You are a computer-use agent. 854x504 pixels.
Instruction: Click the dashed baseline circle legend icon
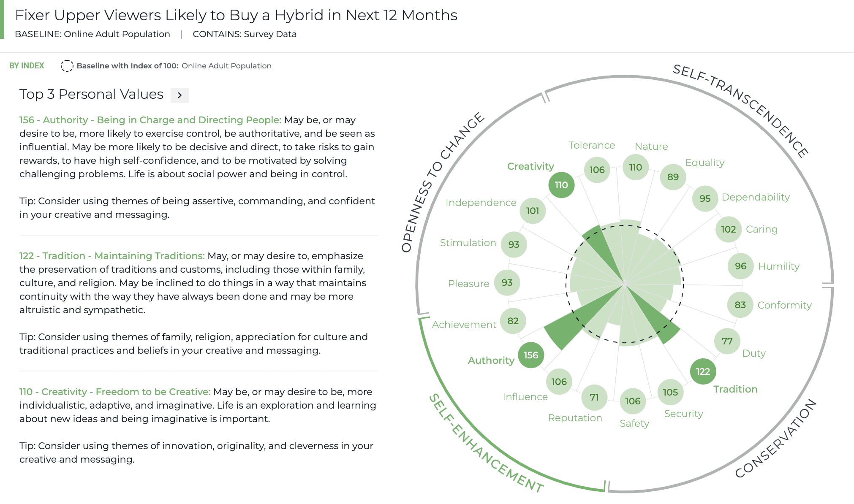[x=67, y=66]
